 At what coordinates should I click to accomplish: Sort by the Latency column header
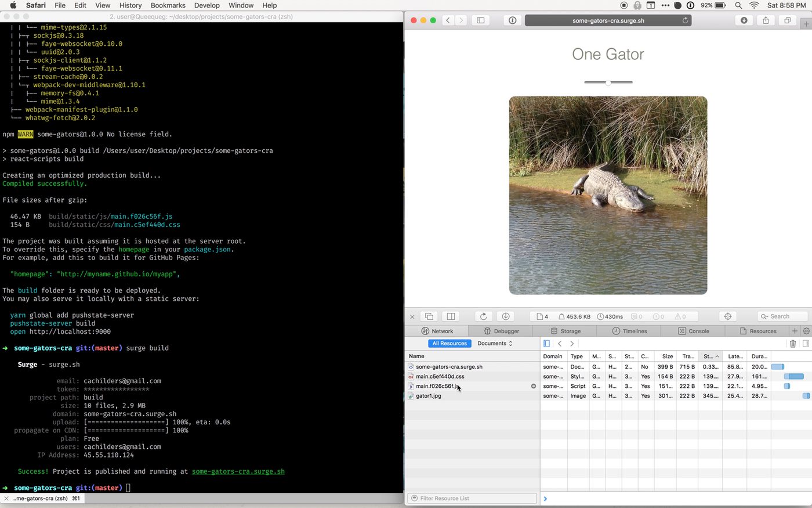click(x=734, y=356)
